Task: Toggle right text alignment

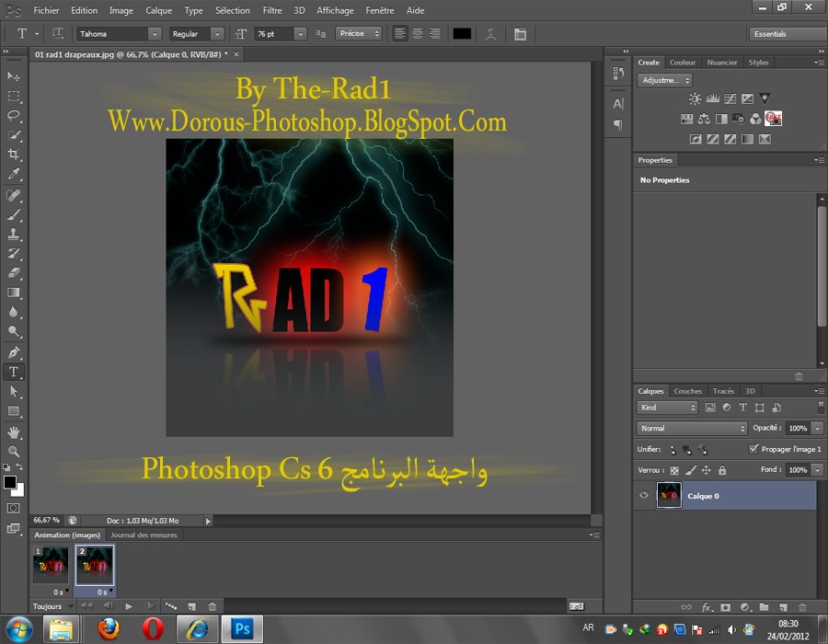Action: (434, 34)
